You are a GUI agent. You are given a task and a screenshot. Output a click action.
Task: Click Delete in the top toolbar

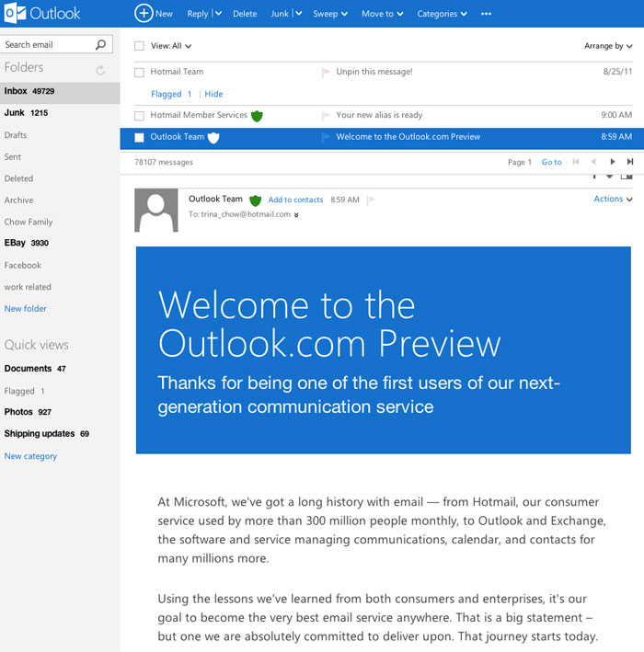click(245, 14)
